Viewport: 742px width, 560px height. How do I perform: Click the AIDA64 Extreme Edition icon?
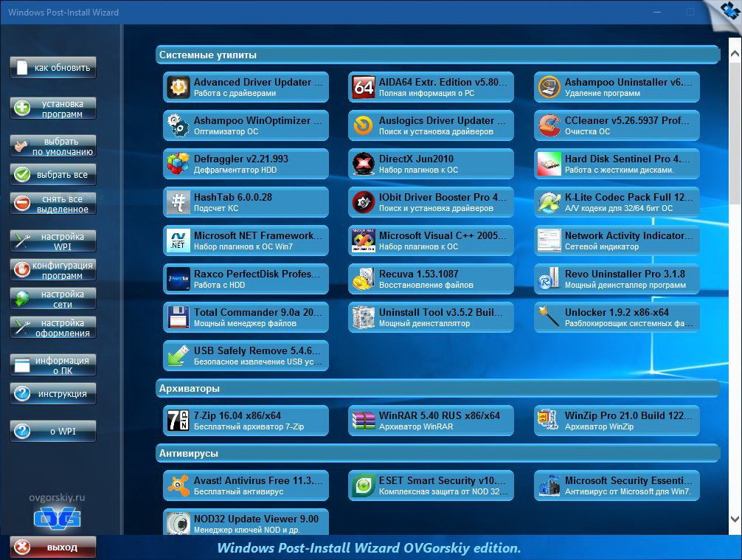pos(364,87)
